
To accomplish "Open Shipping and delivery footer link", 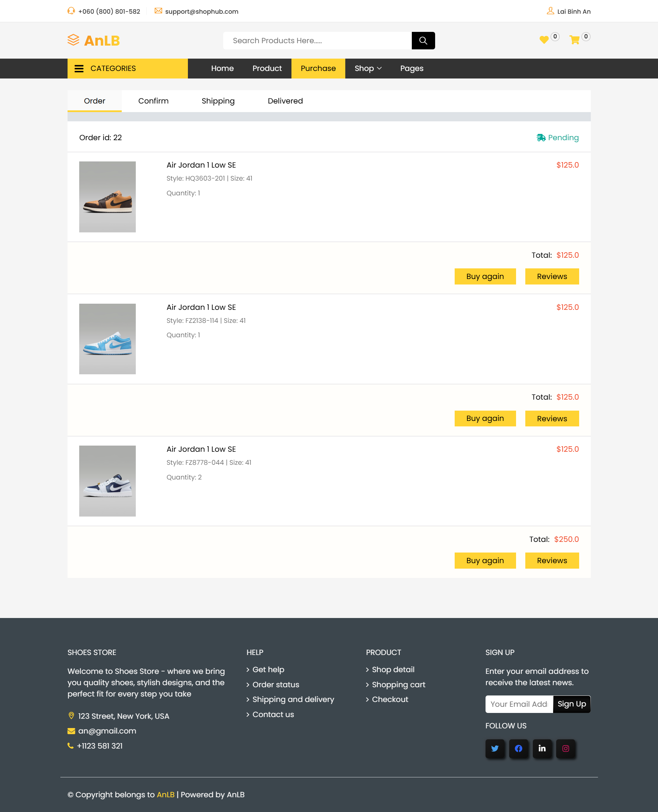I will click(293, 700).
